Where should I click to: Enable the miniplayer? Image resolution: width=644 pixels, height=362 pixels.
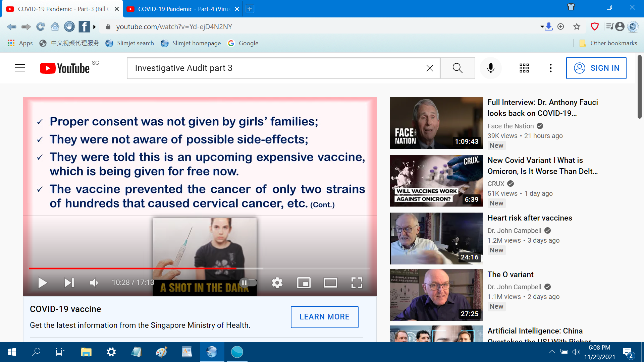click(x=304, y=283)
